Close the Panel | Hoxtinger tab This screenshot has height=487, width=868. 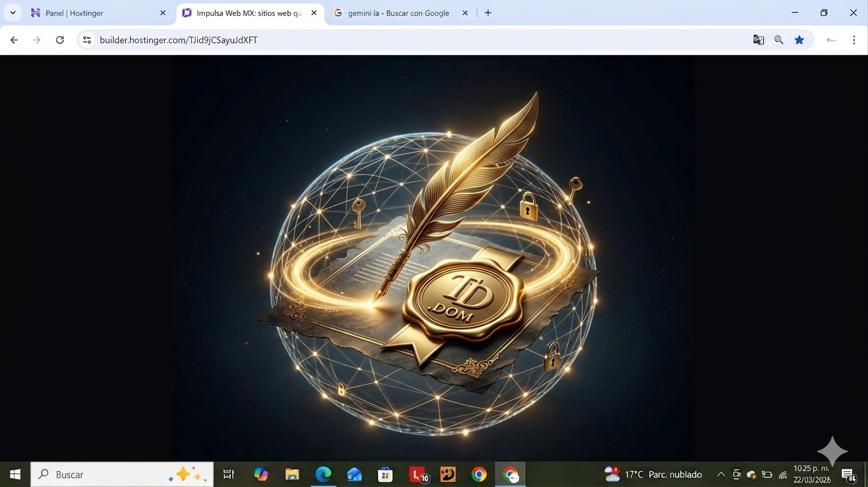[162, 13]
